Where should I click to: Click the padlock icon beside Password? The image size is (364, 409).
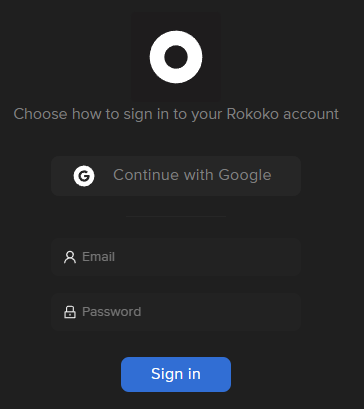point(70,312)
